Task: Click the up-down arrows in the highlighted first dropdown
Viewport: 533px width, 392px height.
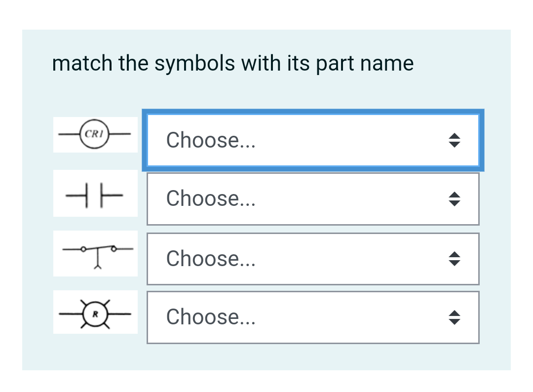Action: pos(454,141)
